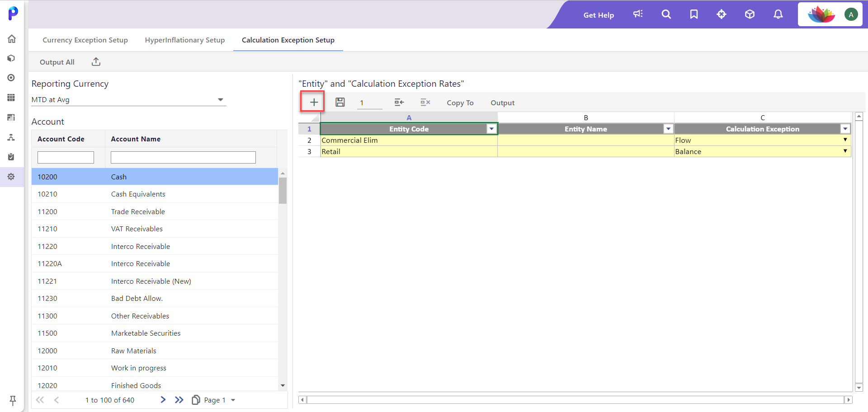Open the settings gear icon in sidebar
The height and width of the screenshot is (412, 868).
point(12,177)
